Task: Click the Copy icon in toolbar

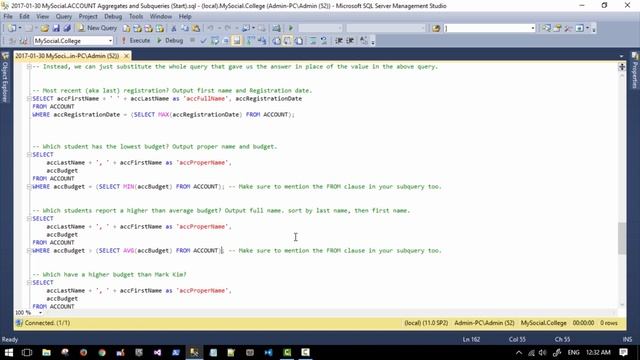Action: point(185,28)
